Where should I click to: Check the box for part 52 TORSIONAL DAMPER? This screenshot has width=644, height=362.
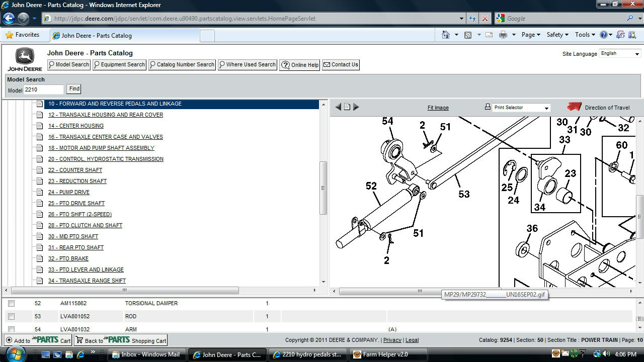pos(12,303)
